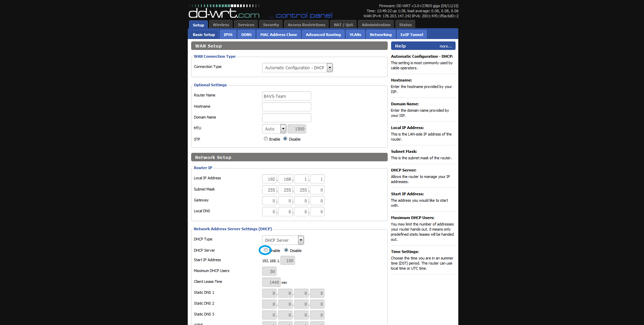Click first octet of Gateway
Viewport: 644px width, 325px height.
(269, 201)
